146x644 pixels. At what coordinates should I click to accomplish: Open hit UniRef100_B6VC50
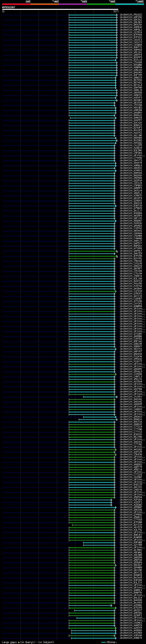tap(131, 25)
